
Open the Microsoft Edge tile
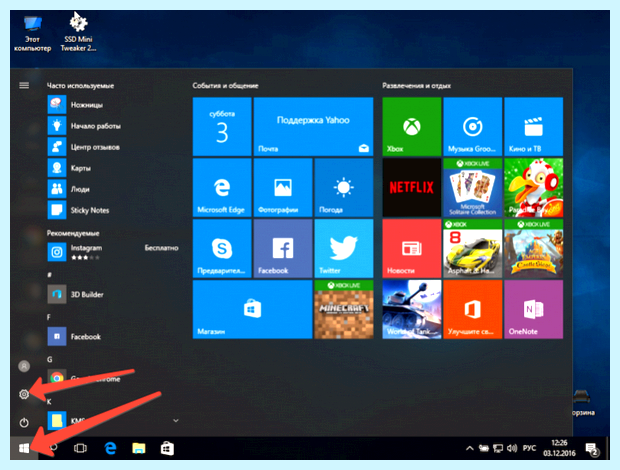point(222,187)
